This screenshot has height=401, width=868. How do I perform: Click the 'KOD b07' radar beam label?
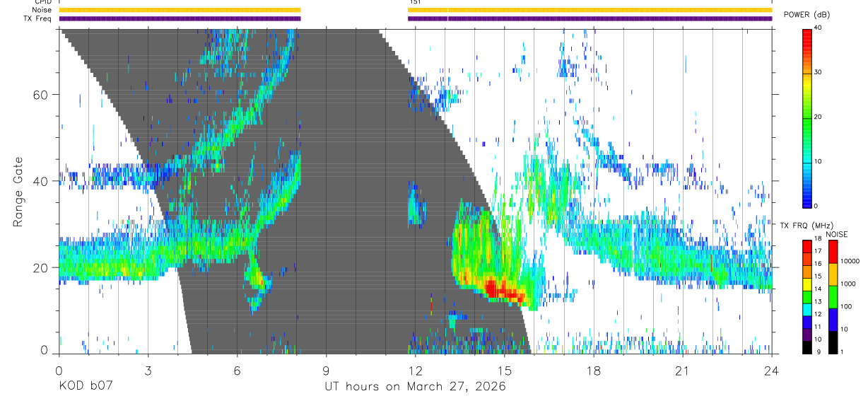[x=85, y=387]
